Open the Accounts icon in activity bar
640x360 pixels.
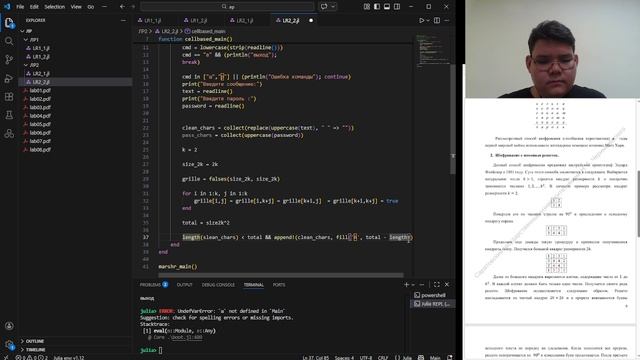tap(9, 326)
